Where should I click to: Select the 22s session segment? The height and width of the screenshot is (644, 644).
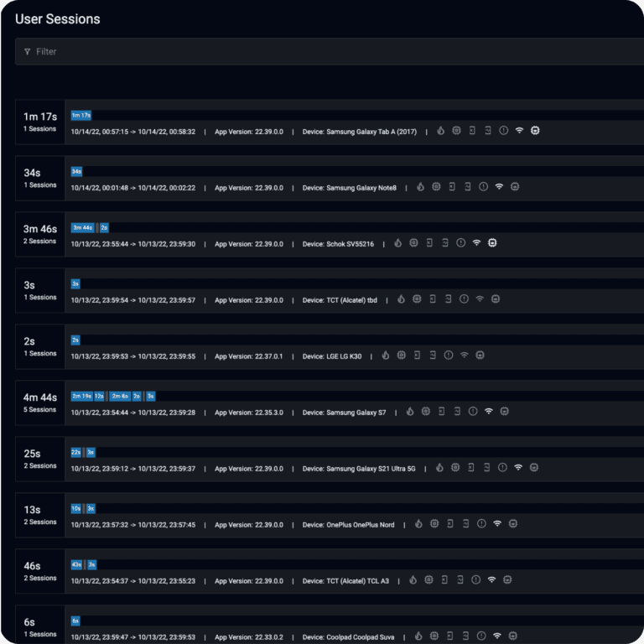[76, 453]
